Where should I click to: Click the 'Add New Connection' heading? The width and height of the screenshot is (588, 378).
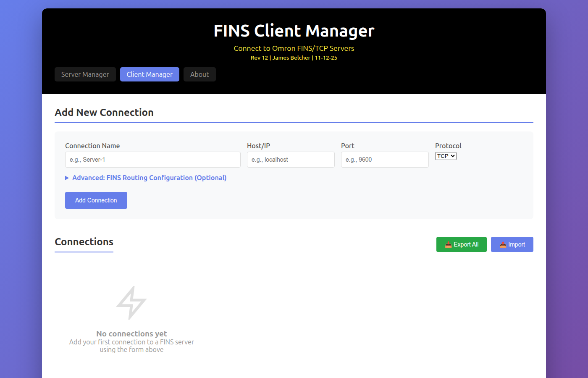(104, 113)
